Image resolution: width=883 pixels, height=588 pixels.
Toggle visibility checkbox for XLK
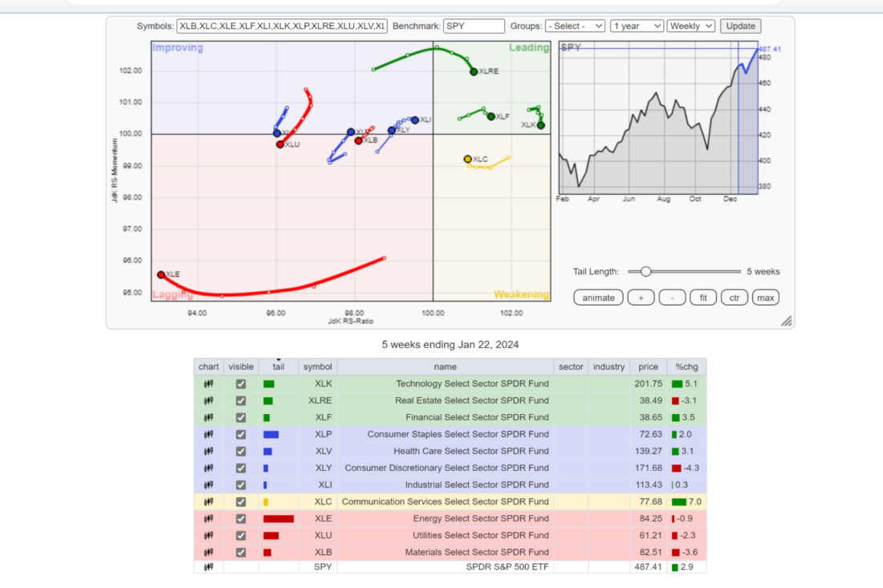pos(241,383)
